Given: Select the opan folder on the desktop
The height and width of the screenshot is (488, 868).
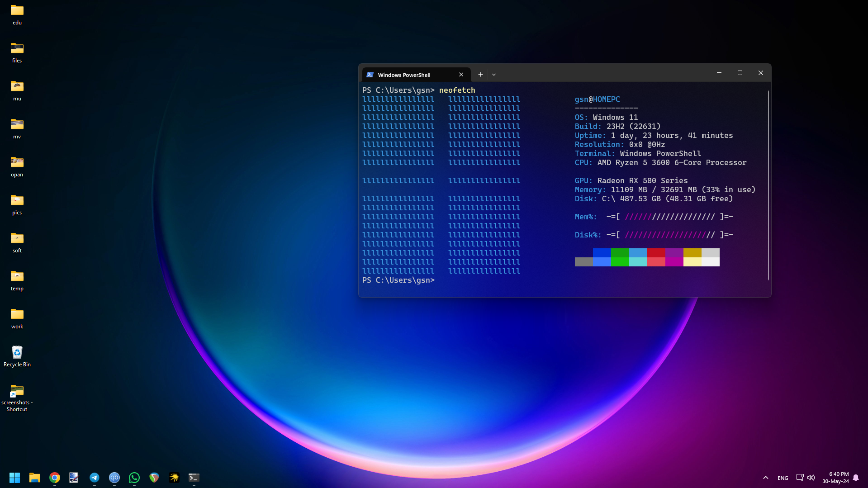Looking at the screenshot, I should tap(17, 166).
